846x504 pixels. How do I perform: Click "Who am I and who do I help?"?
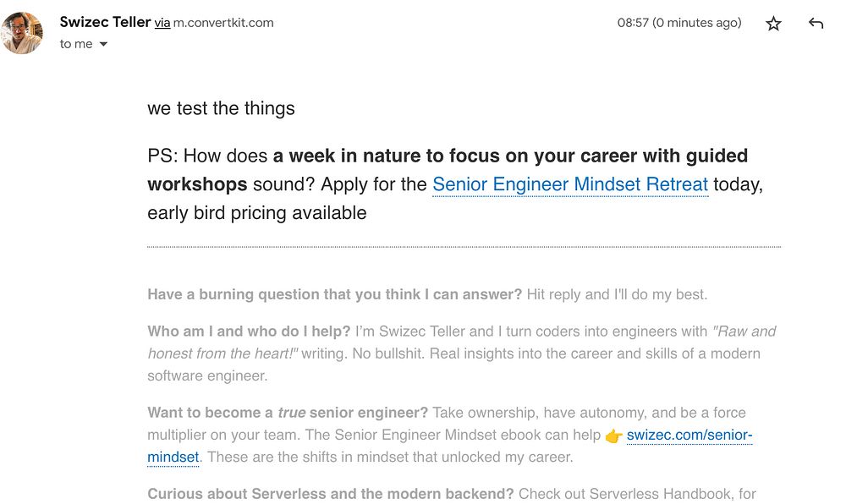pyautogui.click(x=249, y=331)
